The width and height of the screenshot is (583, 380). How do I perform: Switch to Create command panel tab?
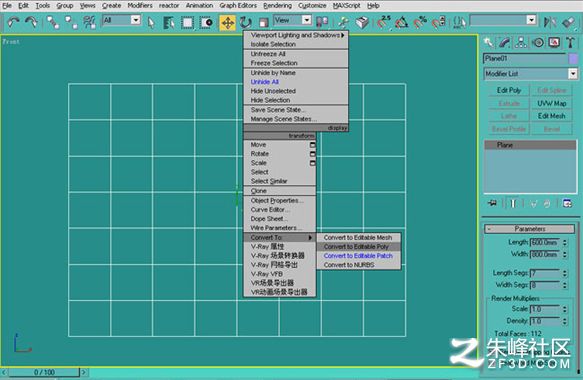click(489, 43)
